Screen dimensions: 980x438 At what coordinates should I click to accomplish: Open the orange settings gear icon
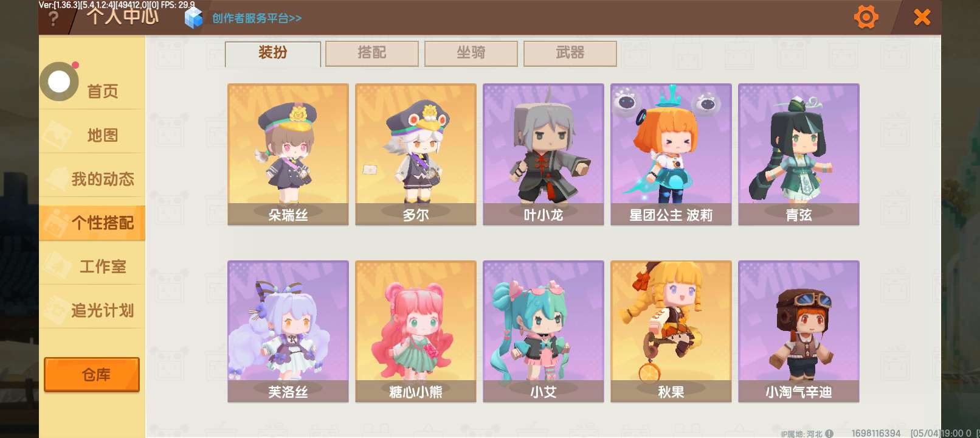(x=866, y=17)
